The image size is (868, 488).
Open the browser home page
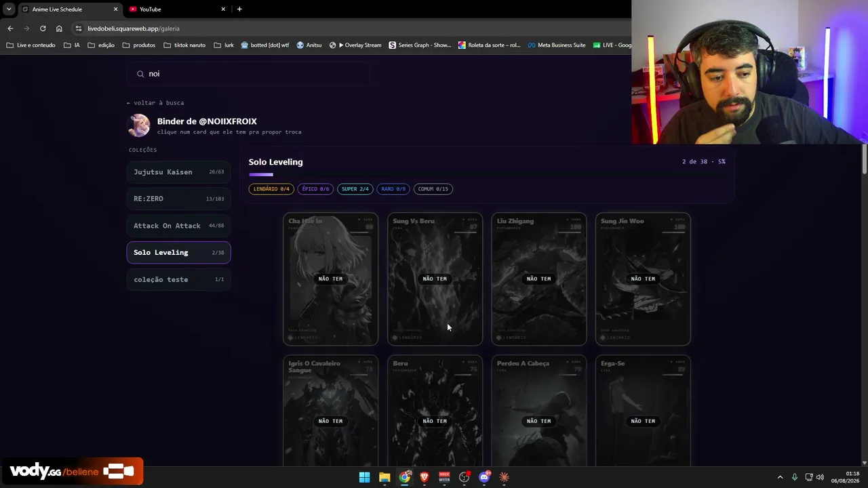click(59, 28)
